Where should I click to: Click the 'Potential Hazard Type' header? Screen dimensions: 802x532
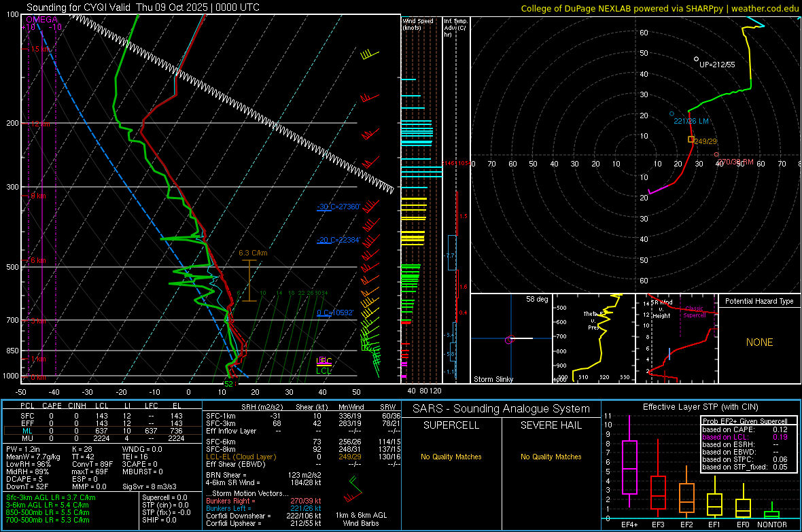point(759,301)
